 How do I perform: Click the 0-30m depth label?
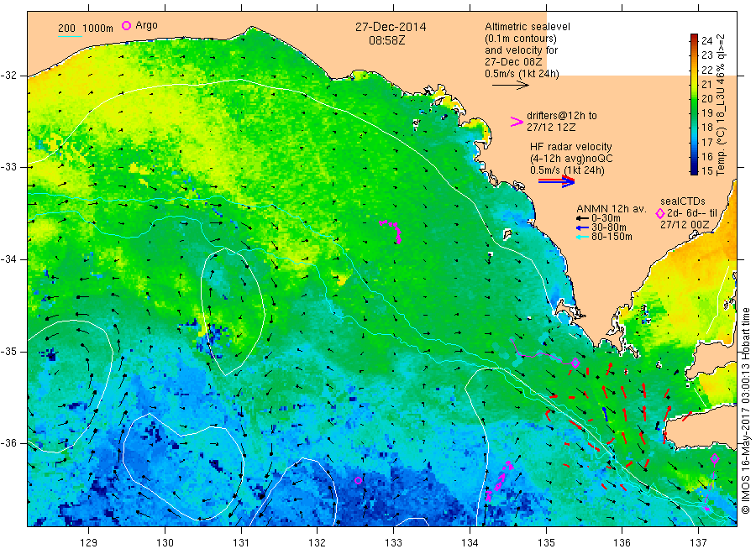[x=606, y=218]
